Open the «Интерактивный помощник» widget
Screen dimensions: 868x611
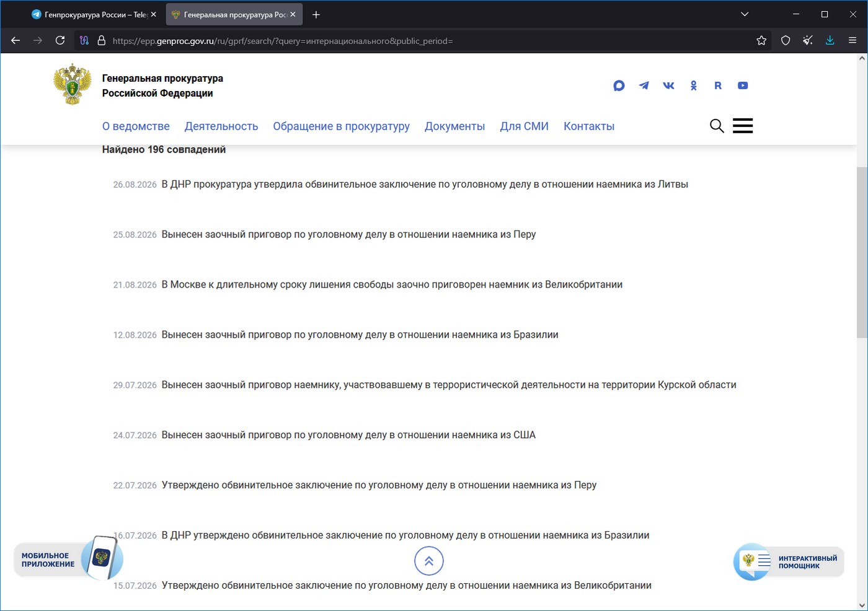tap(789, 561)
